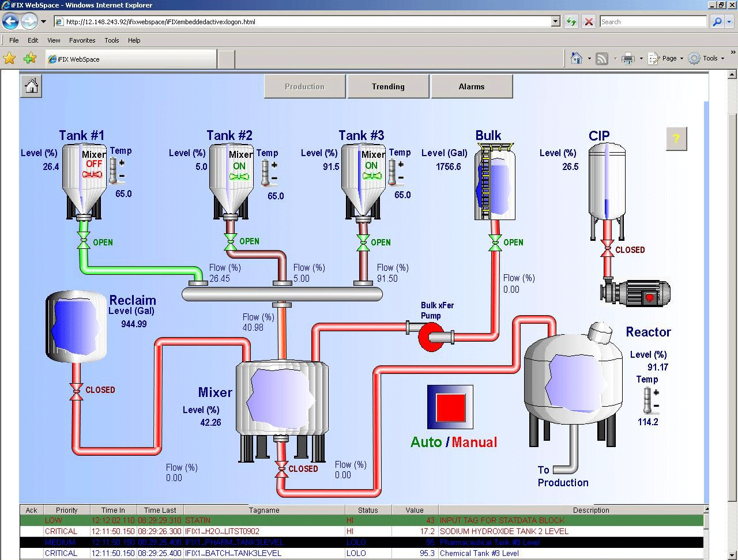The width and height of the screenshot is (738, 560).
Task: Expand the address bar URL dropdown
Action: [x=555, y=22]
